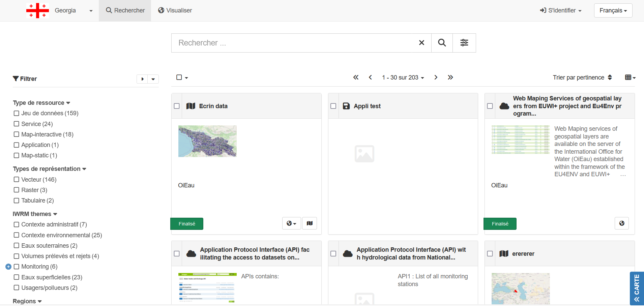Click floppy disk icon of Appli test
Screen dimensions: 644x306
pos(346,106)
